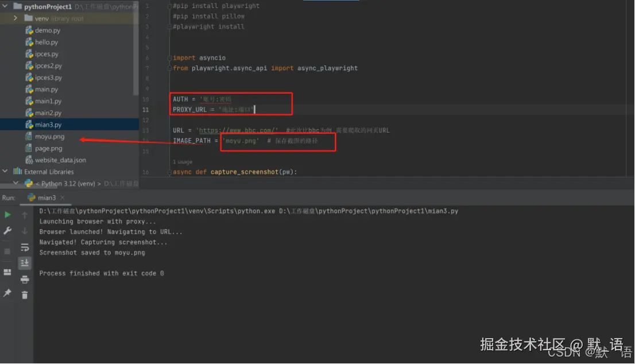Screen dimensions: 635x364
Task: Click 'Navigated! Capturing screenshot...' console line
Action: click(x=103, y=242)
